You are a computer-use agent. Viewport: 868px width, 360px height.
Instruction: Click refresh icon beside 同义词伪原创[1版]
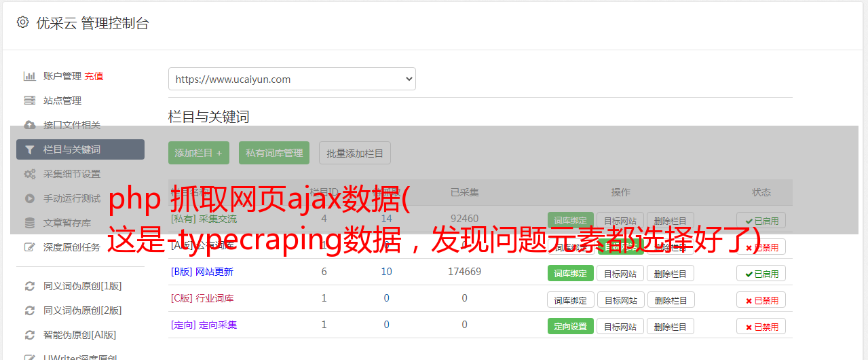tap(29, 286)
